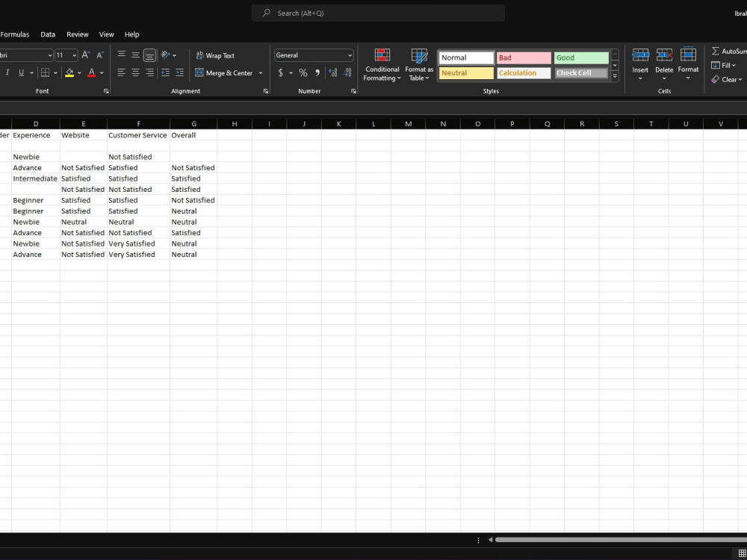Toggle Wrap Text
Viewport: 747px width, 560px height.
(x=215, y=56)
